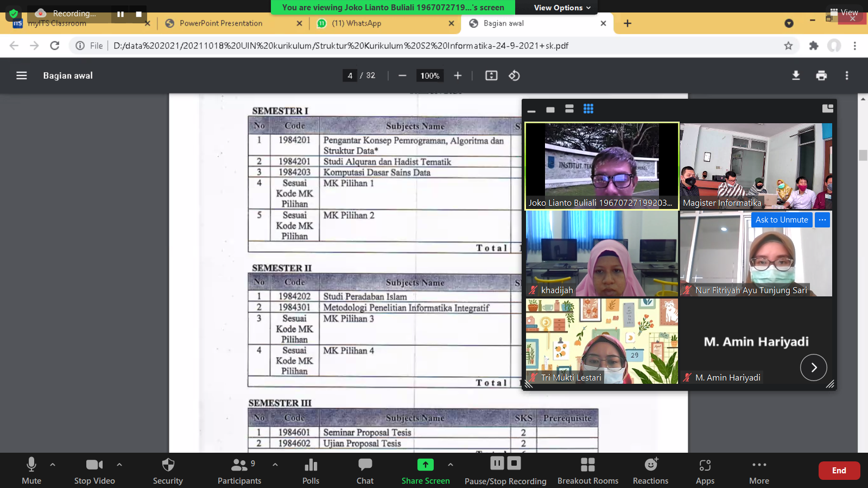Viewport: 868px width, 488px height.
Task: Click the PDF rotate counterclockwise icon
Action: tap(514, 75)
